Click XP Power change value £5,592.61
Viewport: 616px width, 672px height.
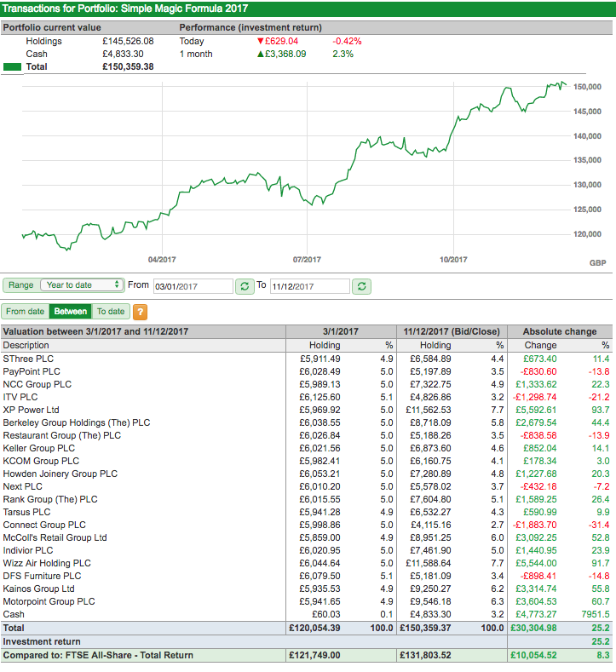(x=536, y=411)
